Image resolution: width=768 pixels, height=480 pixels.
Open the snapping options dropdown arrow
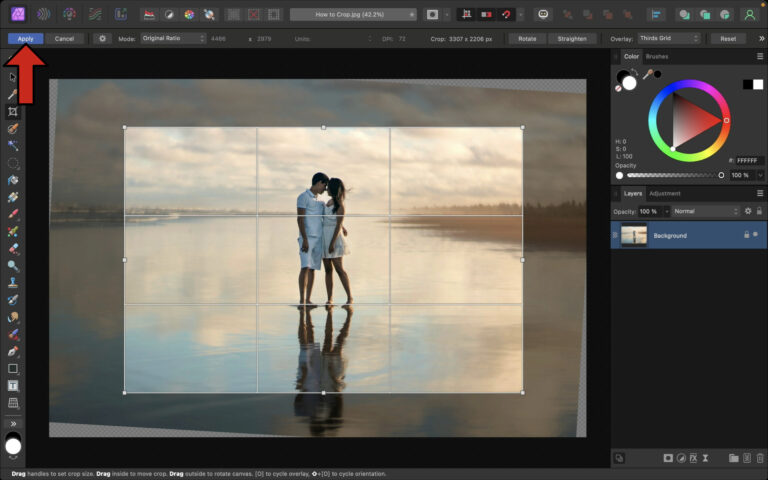[521, 15]
